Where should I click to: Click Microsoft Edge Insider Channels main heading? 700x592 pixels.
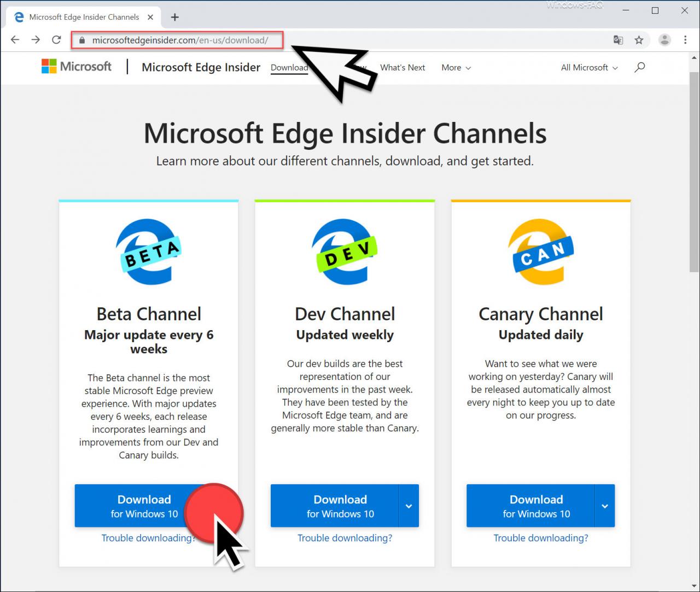(345, 133)
